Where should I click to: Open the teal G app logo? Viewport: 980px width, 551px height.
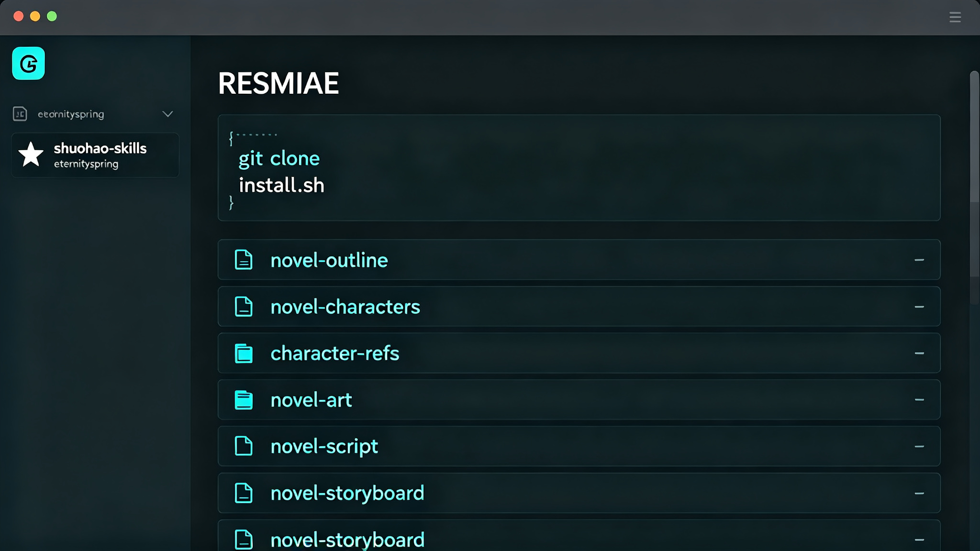[x=28, y=63]
